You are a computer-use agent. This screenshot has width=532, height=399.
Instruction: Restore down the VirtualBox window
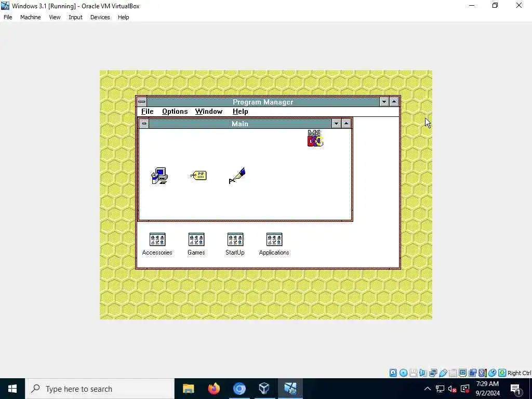[495, 5]
